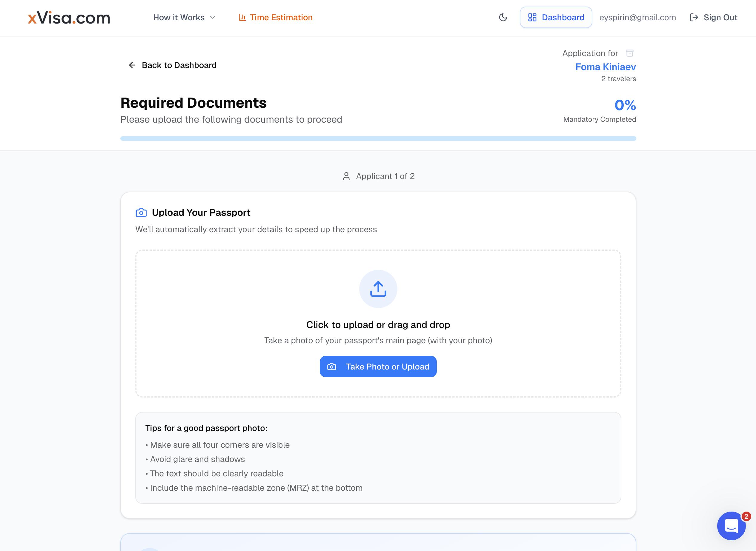The image size is (756, 551).
Task: Go Back to Dashboard
Action: [x=179, y=65]
